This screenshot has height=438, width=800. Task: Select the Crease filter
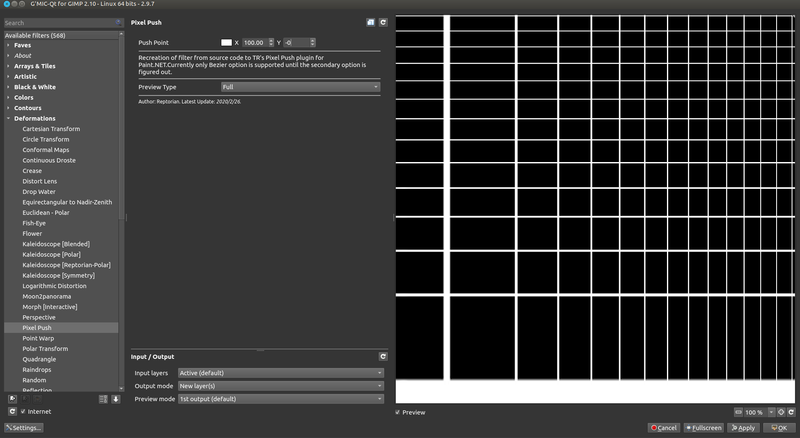(x=32, y=171)
